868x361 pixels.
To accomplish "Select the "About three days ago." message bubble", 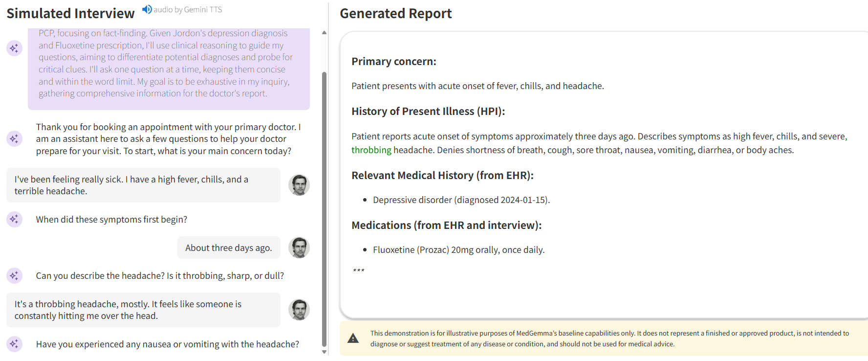I will (x=228, y=248).
